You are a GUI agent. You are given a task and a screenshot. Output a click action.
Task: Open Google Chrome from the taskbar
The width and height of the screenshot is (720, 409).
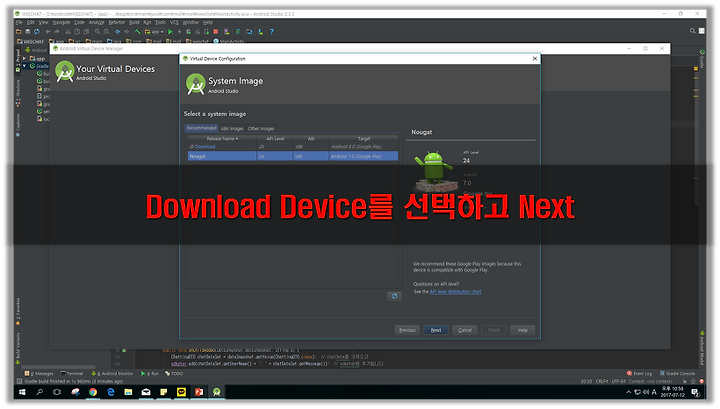(x=93, y=392)
